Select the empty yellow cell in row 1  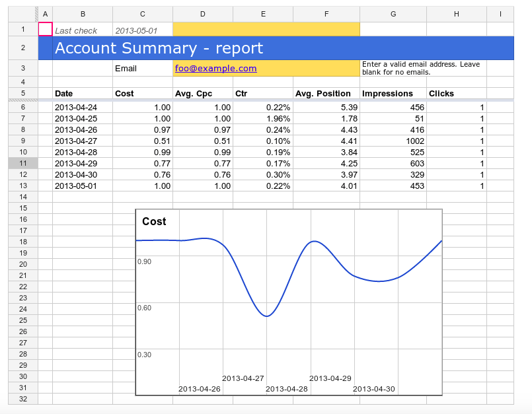pyautogui.click(x=266, y=30)
